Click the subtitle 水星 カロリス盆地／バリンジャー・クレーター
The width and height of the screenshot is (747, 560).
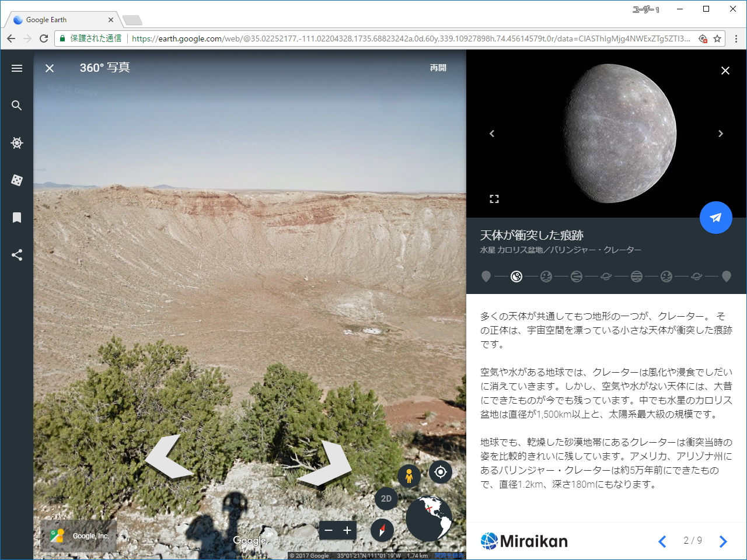pos(560,250)
